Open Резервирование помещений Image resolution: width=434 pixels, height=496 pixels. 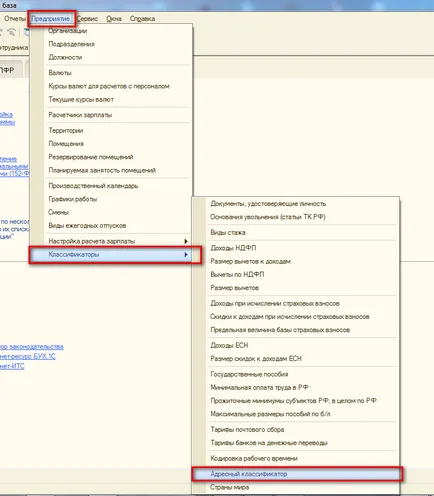click(91, 157)
